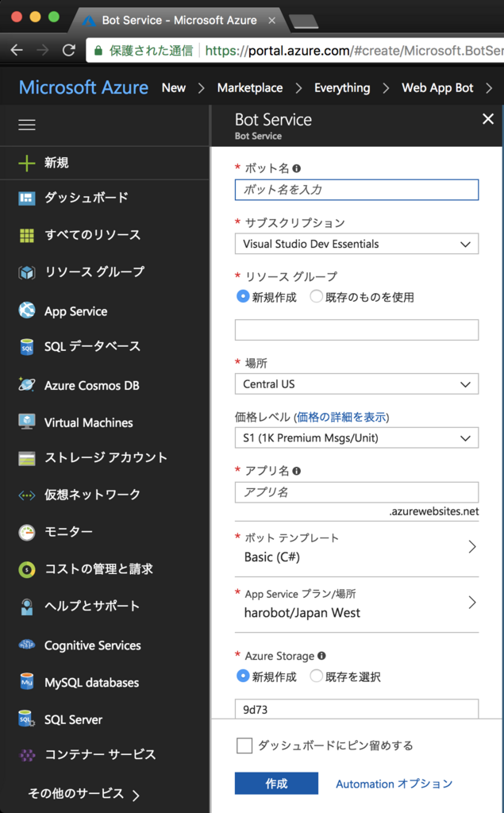Open ダッシュボード dashboard icon
The image size is (504, 813).
(x=26, y=198)
